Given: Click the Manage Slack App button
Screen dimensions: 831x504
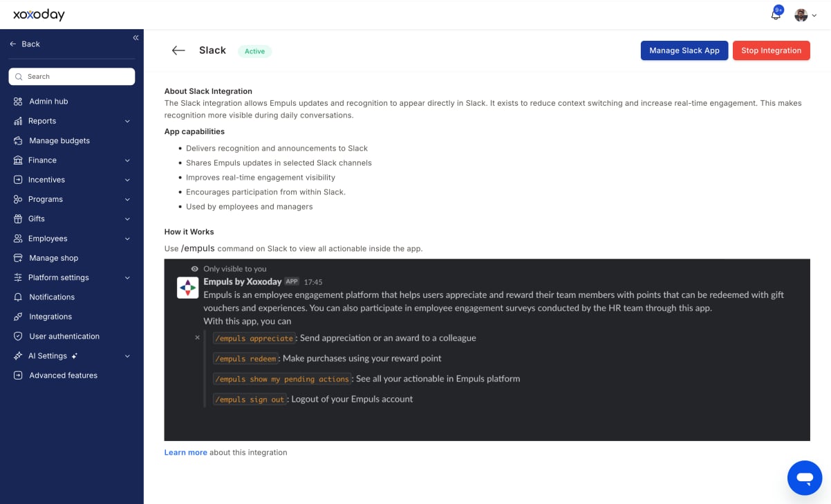Looking at the screenshot, I should click(684, 50).
